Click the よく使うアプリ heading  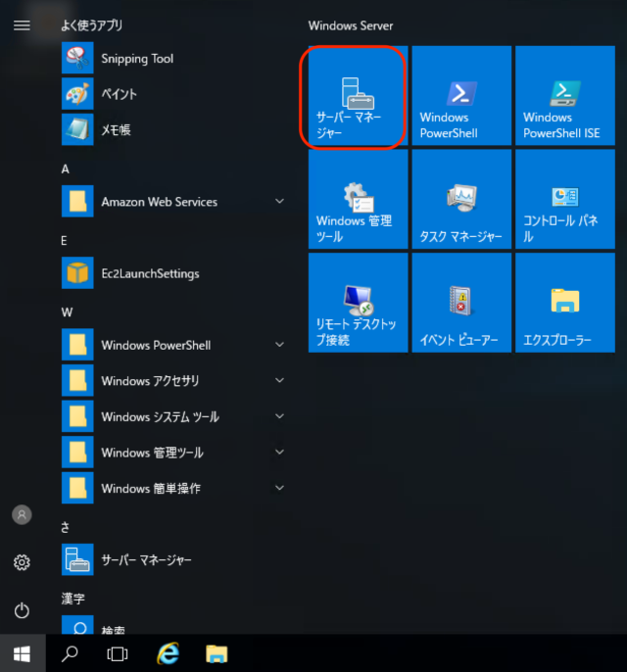coord(91,25)
